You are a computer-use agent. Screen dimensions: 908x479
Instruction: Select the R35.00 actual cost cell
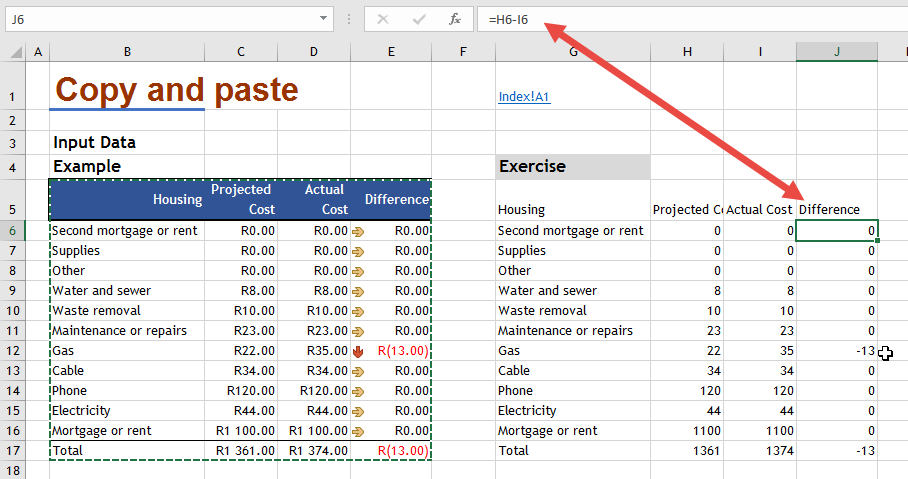point(314,350)
